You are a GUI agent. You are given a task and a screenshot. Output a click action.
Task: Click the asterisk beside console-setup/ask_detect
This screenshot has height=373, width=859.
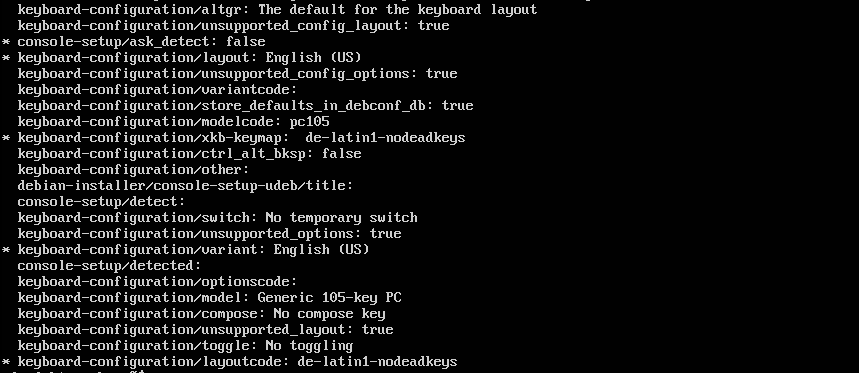6,42
